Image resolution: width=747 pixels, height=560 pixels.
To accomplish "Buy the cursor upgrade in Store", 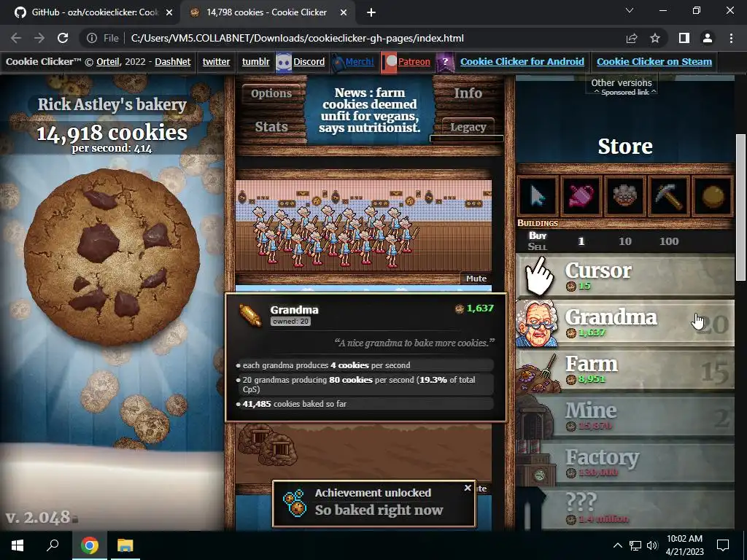I will (538, 195).
